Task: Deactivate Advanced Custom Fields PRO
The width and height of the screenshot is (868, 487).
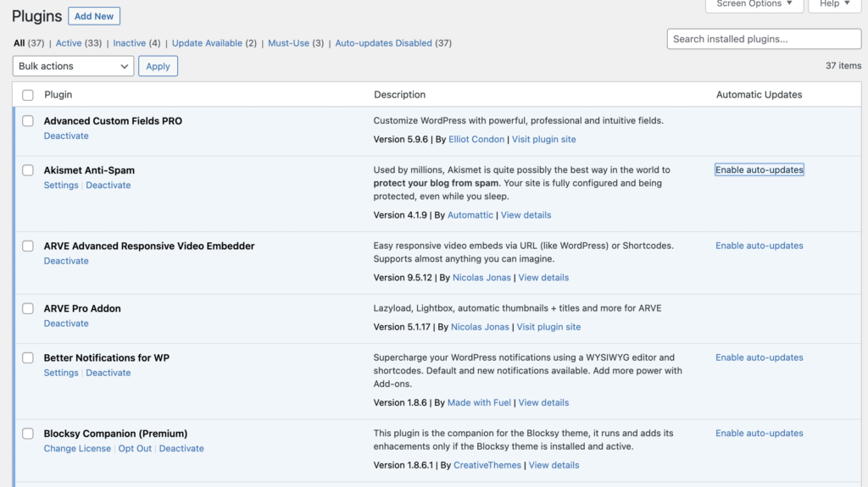Action: pos(66,136)
